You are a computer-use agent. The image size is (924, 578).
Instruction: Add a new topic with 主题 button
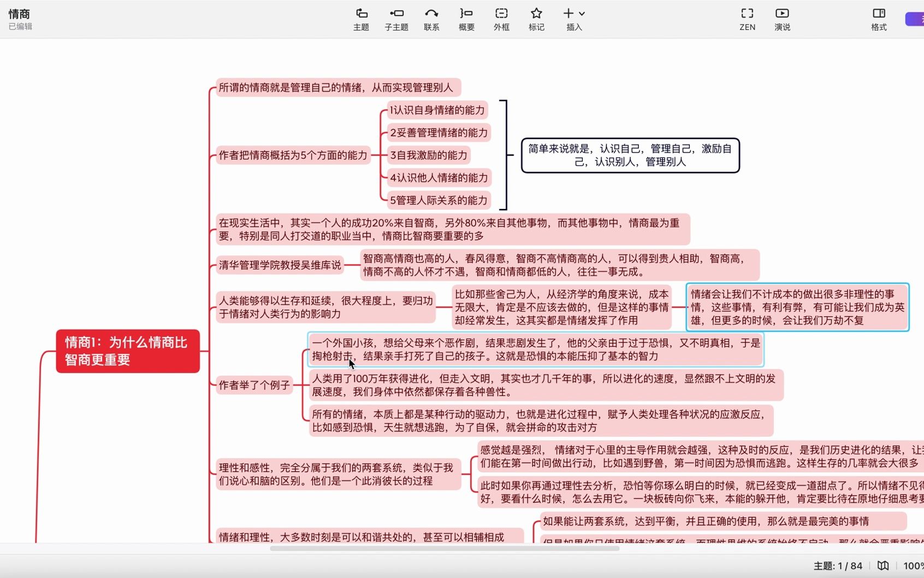[x=361, y=19]
